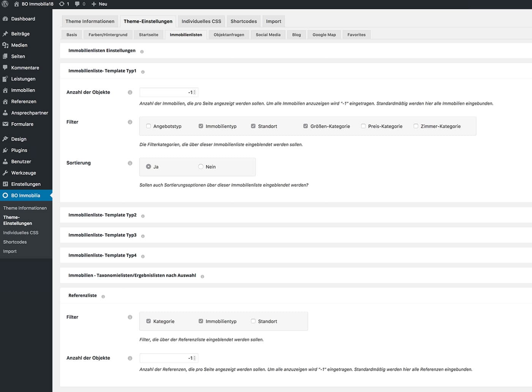This screenshot has width=532, height=392.
Task: Click the Medien icon in the sidebar
Action: 5,45
